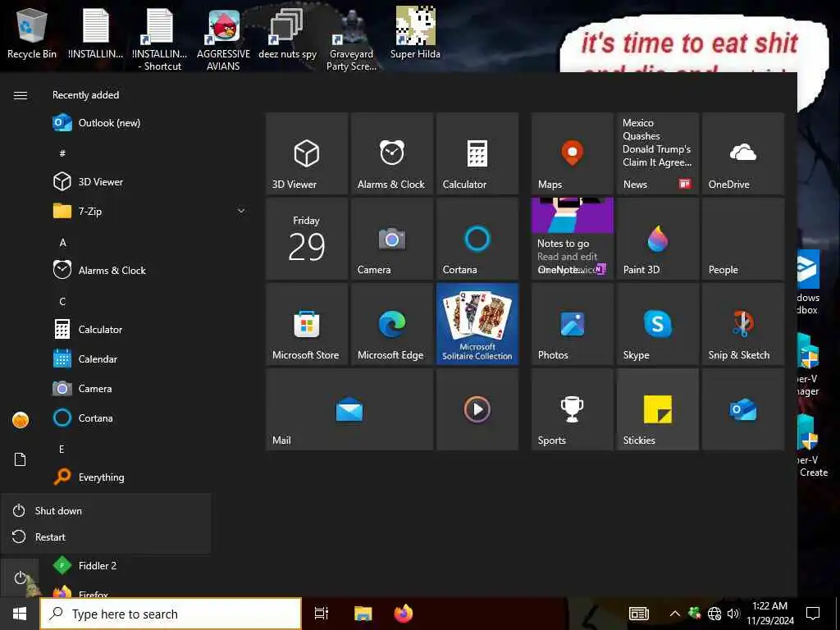Show hidden system tray icons
This screenshot has height=630, width=840.
(x=675, y=614)
